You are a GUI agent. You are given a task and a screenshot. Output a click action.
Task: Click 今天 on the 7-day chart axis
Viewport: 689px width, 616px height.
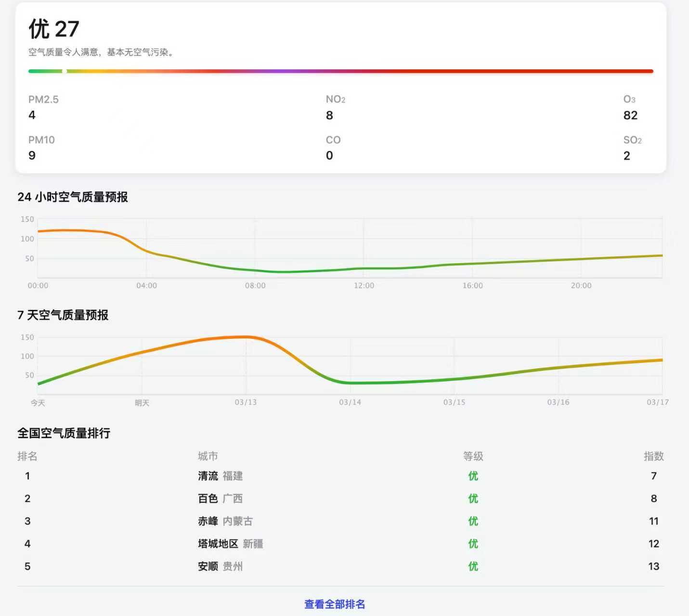pyautogui.click(x=38, y=403)
